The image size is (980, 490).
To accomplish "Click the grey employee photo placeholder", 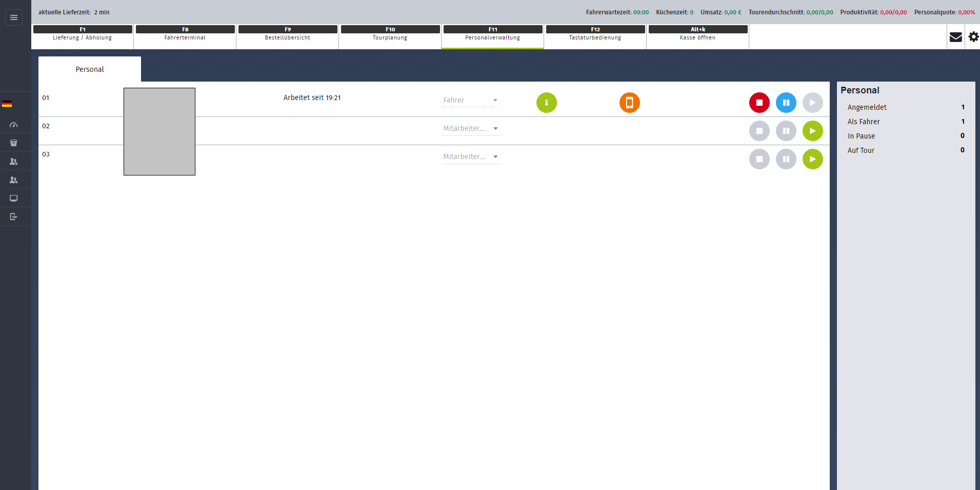I will [x=159, y=131].
